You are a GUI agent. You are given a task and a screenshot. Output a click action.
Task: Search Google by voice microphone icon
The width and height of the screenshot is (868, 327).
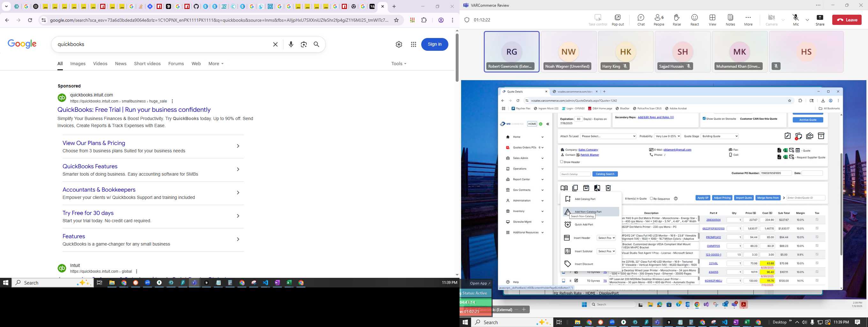291,44
